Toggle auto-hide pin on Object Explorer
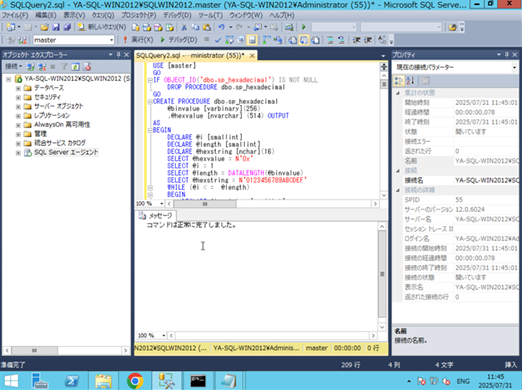This screenshot has width=522, height=390. coord(118,55)
